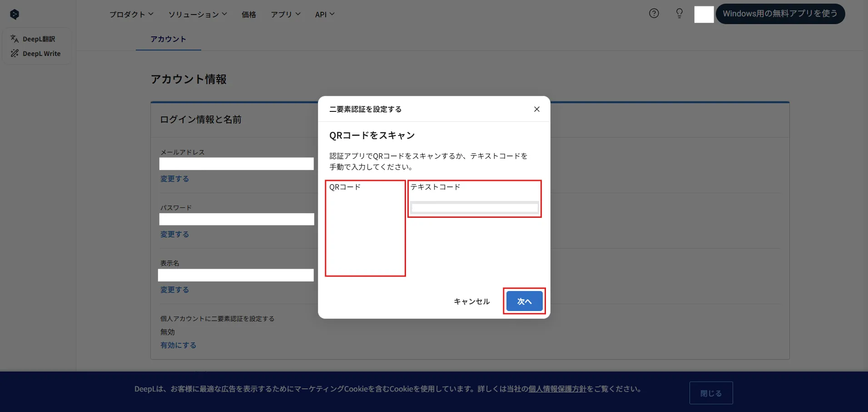Click the 次へ button

[x=524, y=301]
